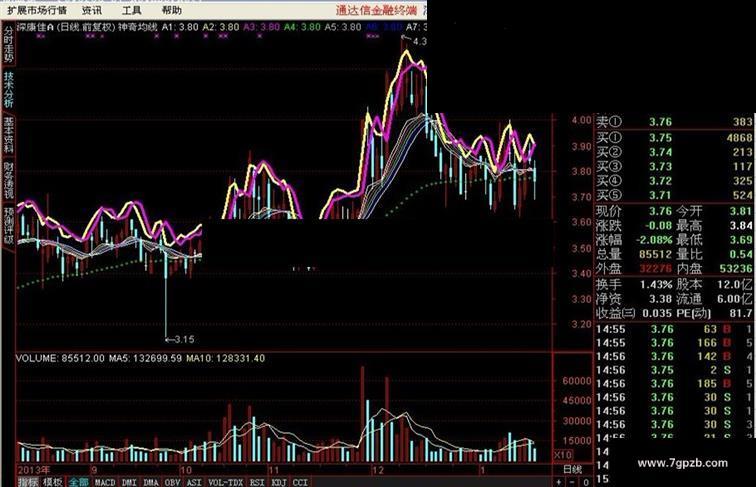Screen dimensions: 756x487
Task: Choose the RSI indicator tab
Action: click(x=257, y=482)
